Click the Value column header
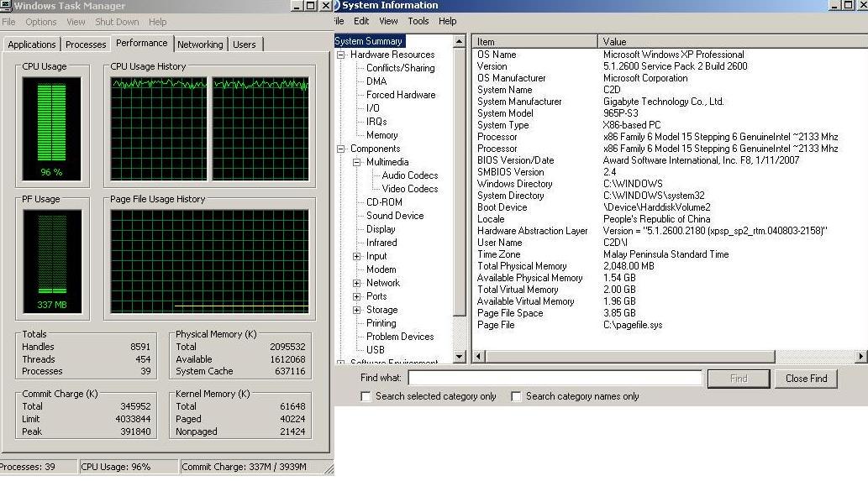This screenshot has width=868, height=481. (x=733, y=41)
